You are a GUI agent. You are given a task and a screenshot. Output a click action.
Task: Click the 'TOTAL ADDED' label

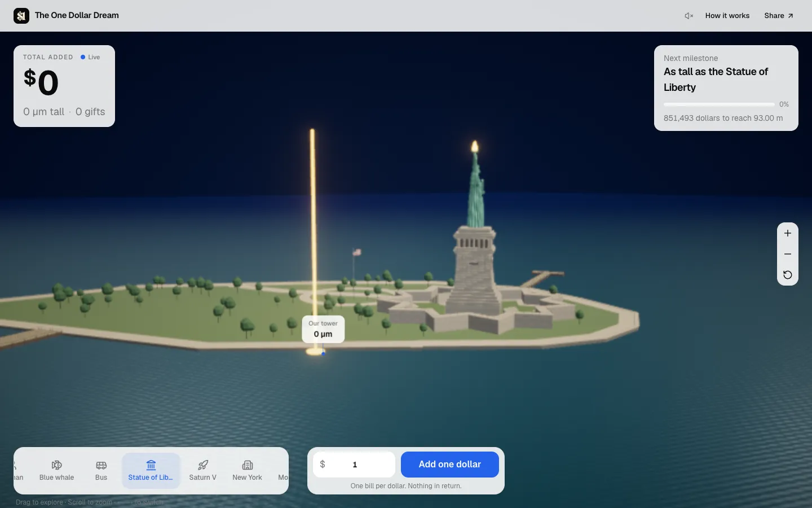point(48,57)
